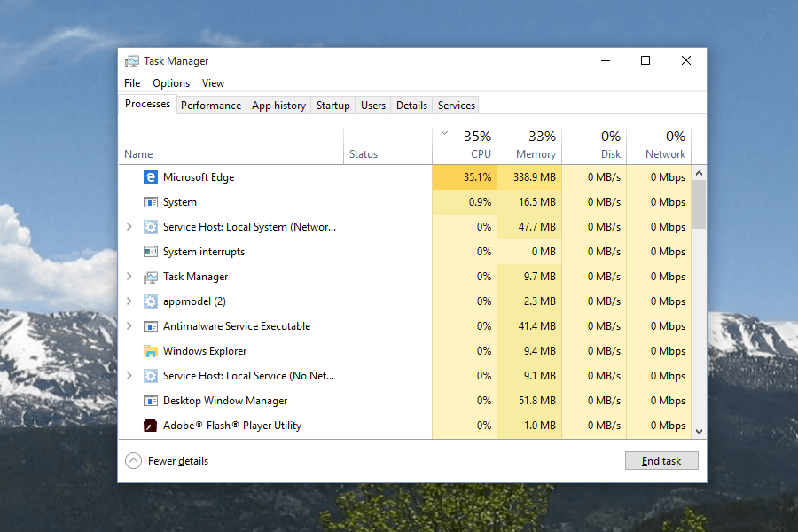Click the Desktop Window Manager icon
Viewport: 798px width, 532px height.
[x=150, y=401]
